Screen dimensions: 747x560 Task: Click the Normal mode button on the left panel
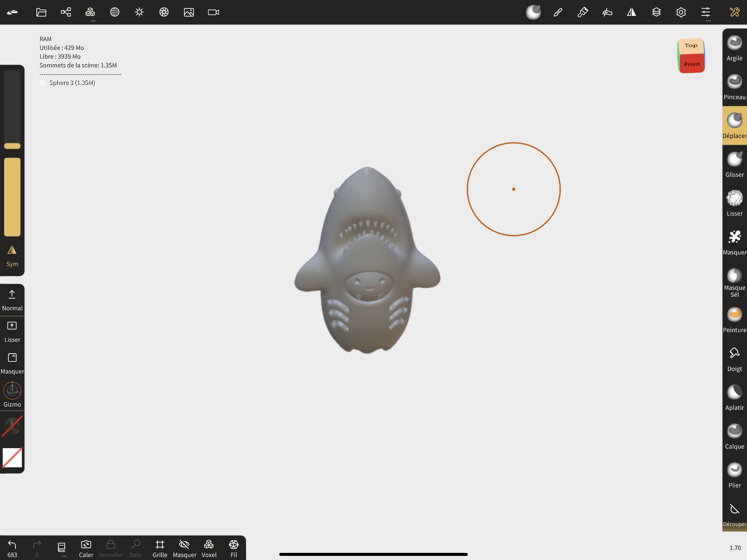[x=12, y=300]
